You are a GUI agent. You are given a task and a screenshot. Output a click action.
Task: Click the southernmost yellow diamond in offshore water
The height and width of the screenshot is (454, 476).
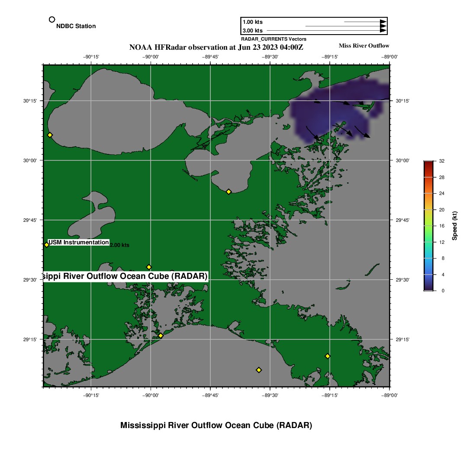259,370
